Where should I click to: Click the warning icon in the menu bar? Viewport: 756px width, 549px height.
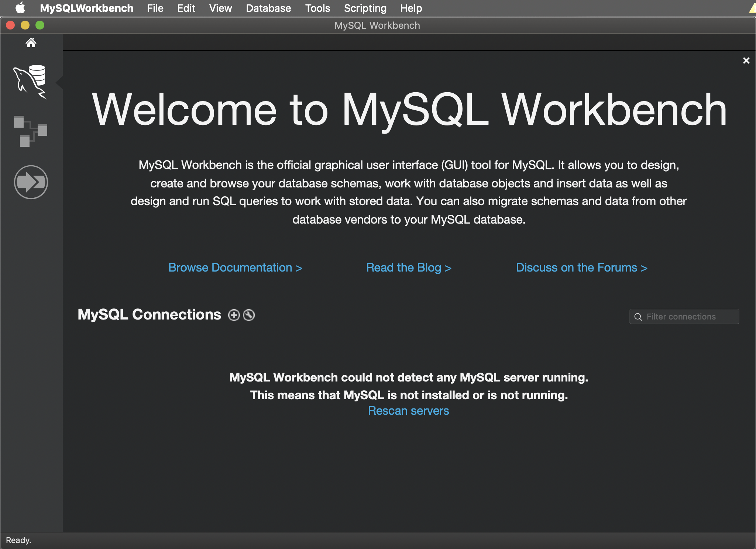(x=752, y=8)
